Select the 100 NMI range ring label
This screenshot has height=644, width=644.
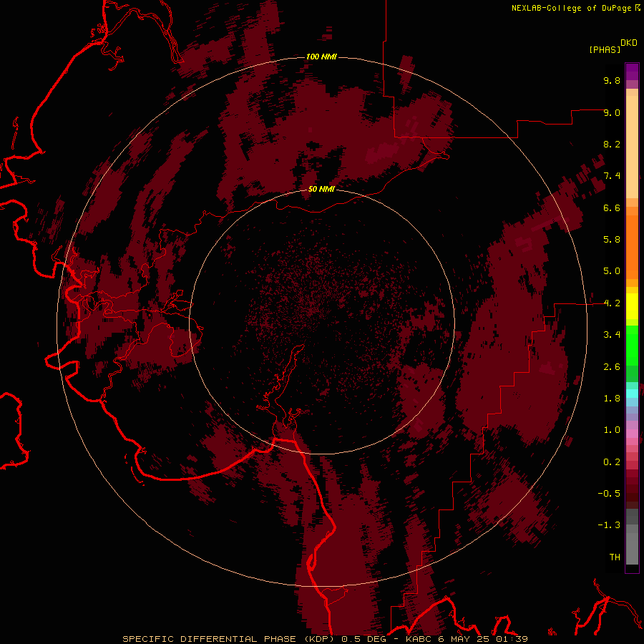point(321,57)
